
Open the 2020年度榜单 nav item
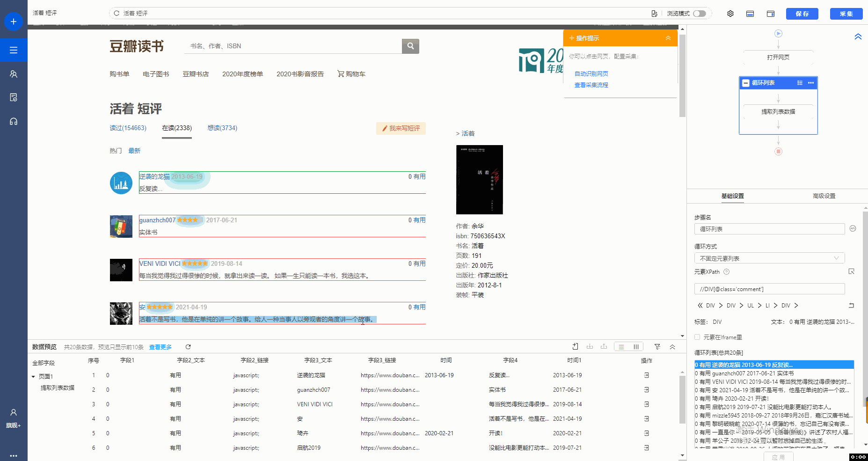pyautogui.click(x=242, y=74)
